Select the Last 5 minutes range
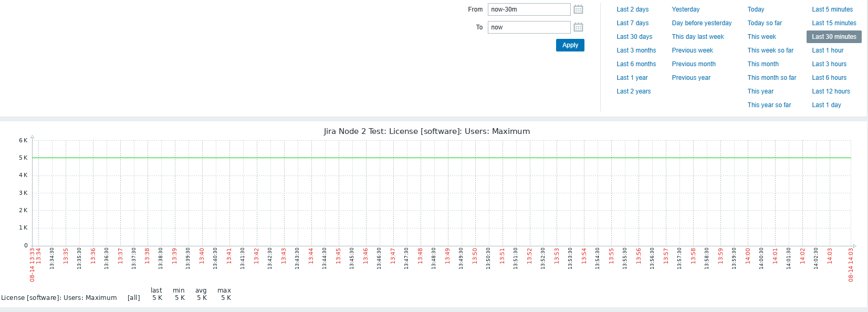Viewport: 868px width, 312px height. coord(832,9)
